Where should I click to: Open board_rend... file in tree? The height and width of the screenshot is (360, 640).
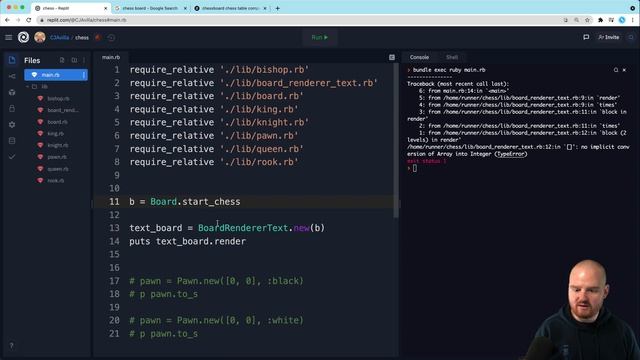pyautogui.click(x=62, y=110)
